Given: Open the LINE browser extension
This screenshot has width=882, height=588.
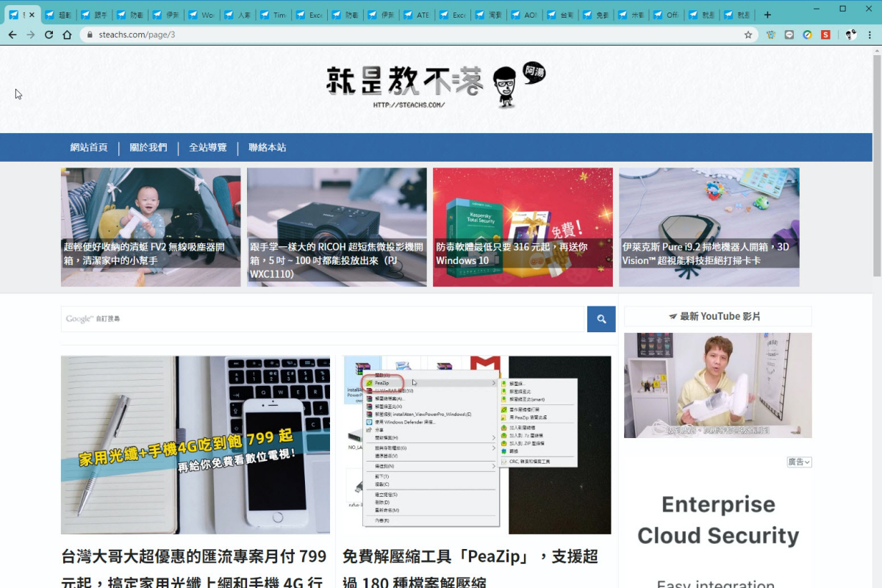Looking at the screenshot, I should (x=789, y=35).
